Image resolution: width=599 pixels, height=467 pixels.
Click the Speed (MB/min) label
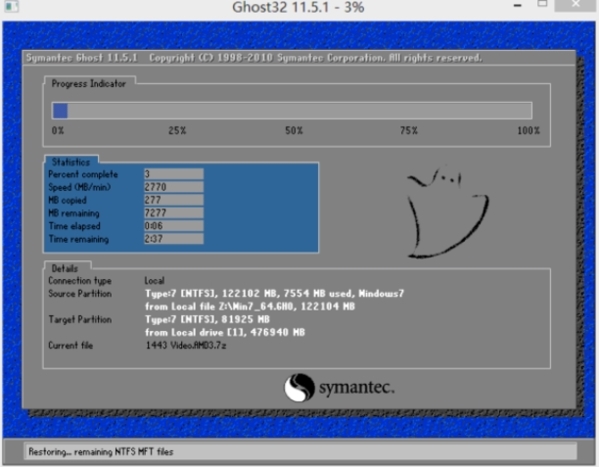(79, 187)
